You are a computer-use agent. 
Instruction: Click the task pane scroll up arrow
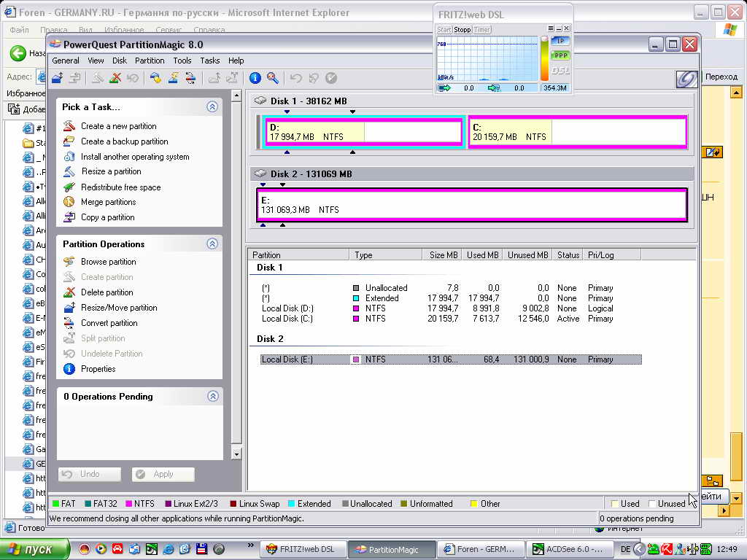coord(236,96)
